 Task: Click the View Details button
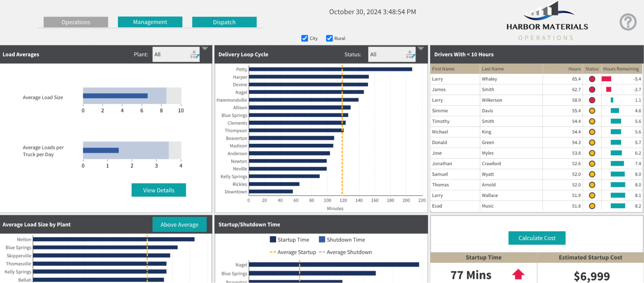(159, 190)
